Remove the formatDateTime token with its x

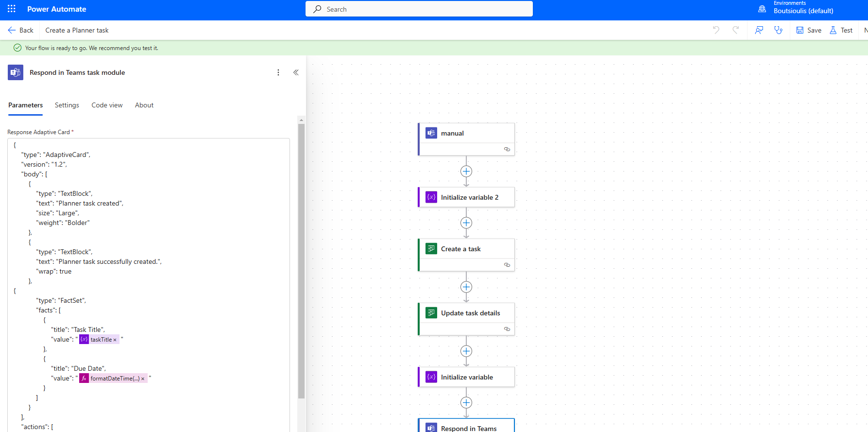[x=143, y=379]
